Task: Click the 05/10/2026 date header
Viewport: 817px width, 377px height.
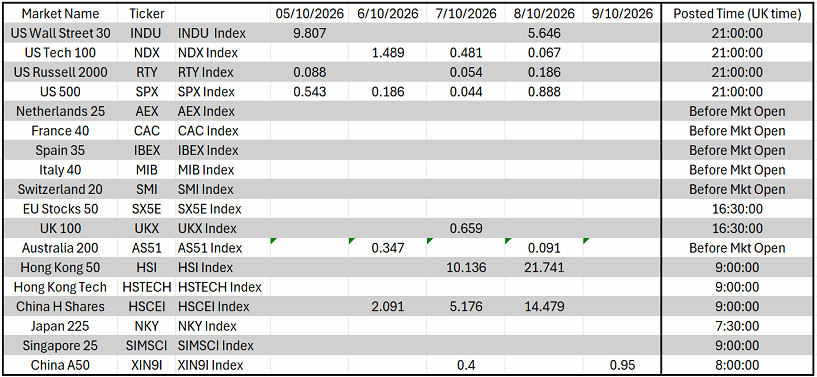Action: 310,14
